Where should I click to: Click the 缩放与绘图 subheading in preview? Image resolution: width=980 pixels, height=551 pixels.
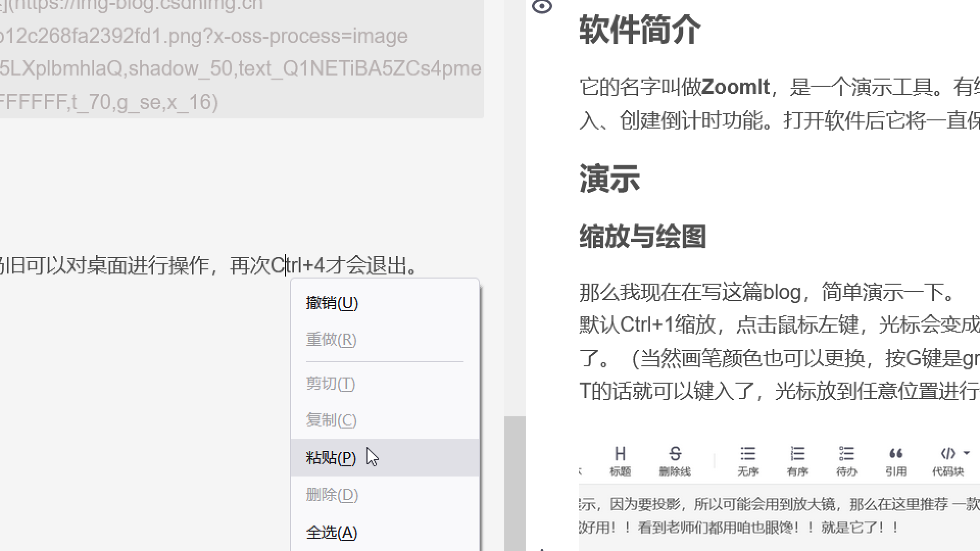(x=642, y=237)
